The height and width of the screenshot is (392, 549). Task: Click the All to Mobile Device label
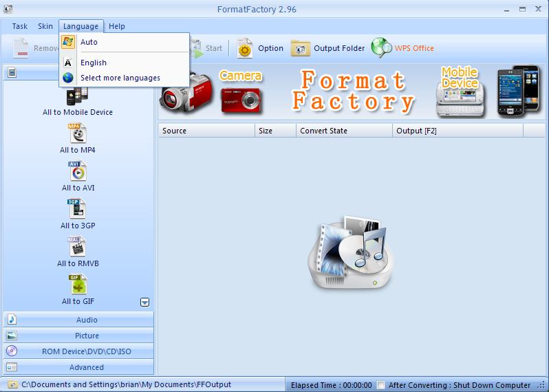78,112
